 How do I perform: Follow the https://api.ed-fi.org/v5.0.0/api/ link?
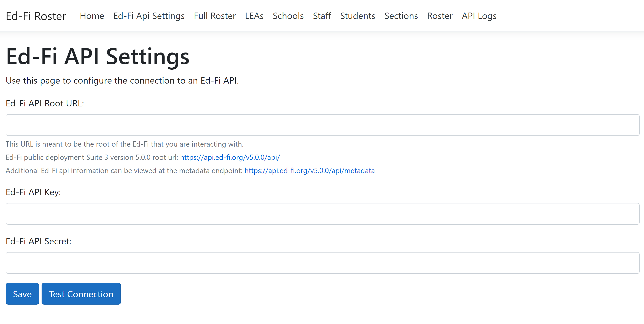(230, 157)
